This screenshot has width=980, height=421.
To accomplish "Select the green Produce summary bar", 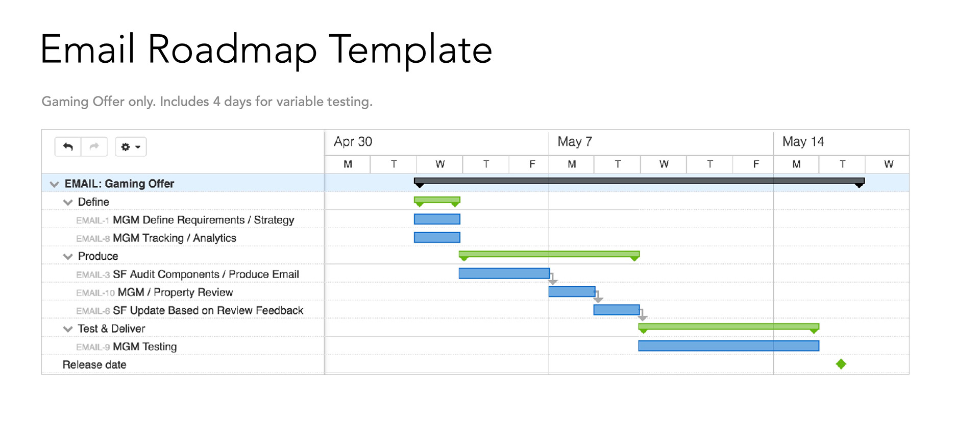I will 549,254.
